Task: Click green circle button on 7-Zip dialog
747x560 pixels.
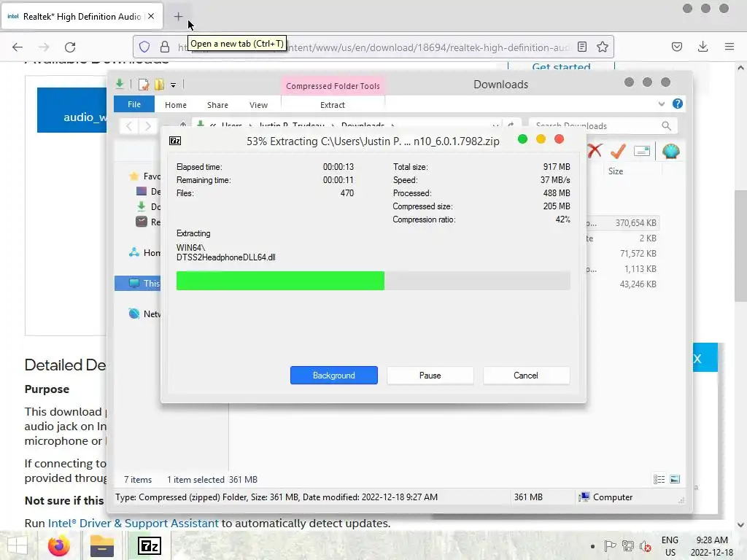Action: click(522, 139)
